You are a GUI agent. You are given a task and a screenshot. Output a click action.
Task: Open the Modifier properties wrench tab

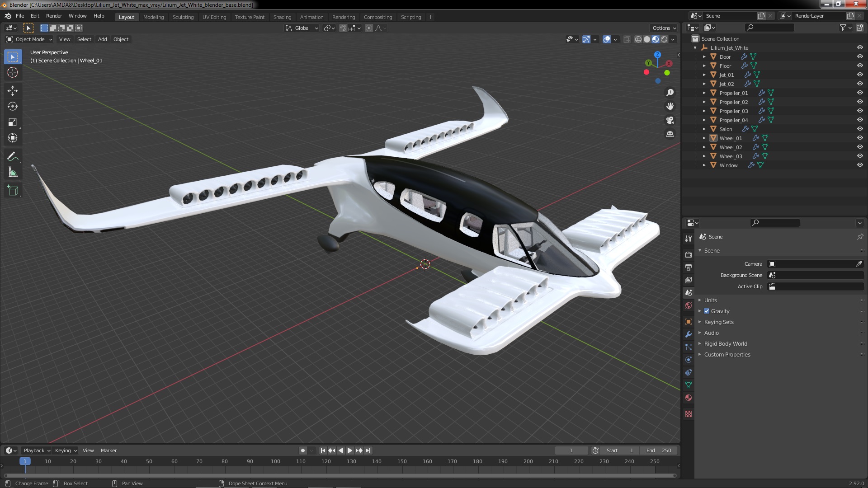coord(689,334)
